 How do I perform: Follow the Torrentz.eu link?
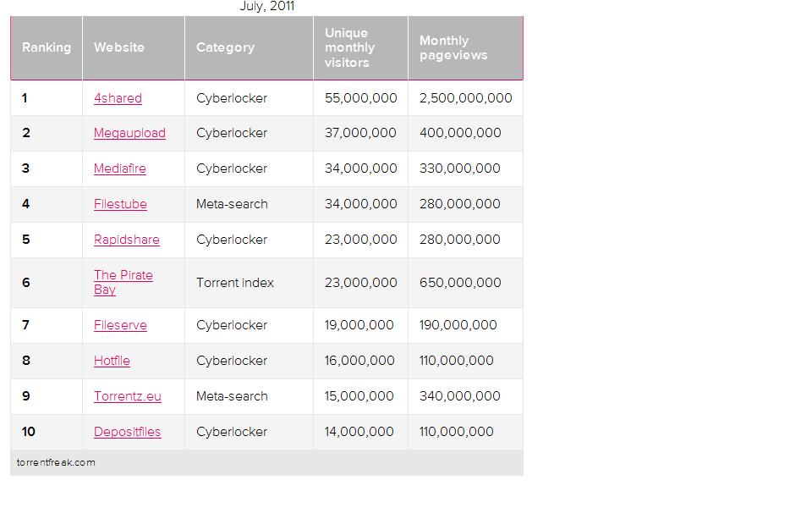(x=127, y=396)
